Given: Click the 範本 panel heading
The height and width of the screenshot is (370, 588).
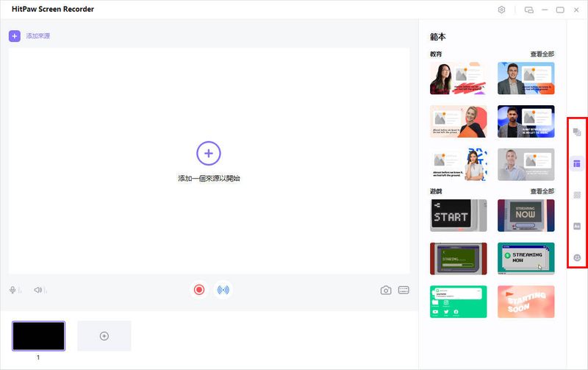Looking at the screenshot, I should pos(437,37).
